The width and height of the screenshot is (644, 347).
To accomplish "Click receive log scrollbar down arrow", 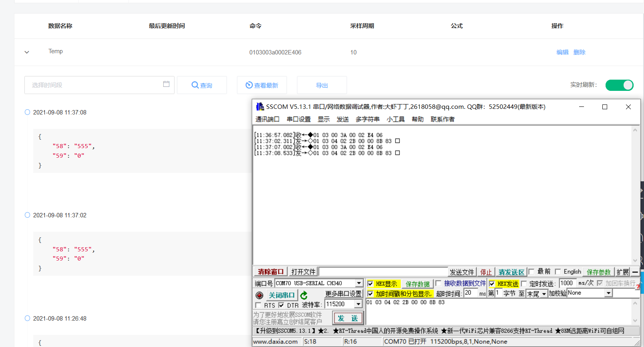I will 635,261.
